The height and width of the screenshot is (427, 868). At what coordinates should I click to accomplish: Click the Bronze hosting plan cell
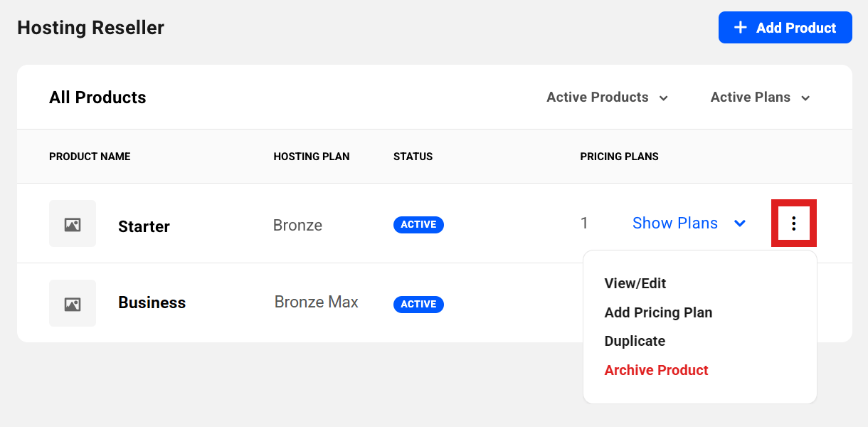click(x=297, y=226)
